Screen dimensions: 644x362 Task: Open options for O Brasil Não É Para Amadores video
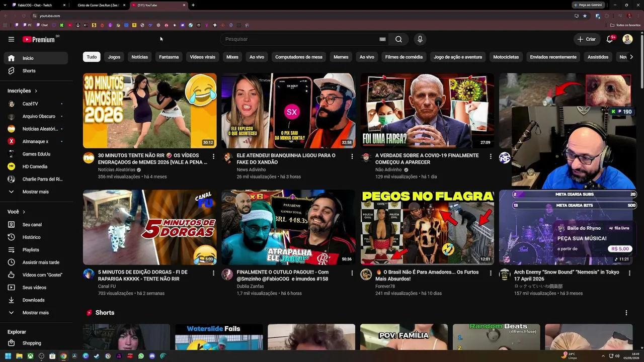coord(491,273)
